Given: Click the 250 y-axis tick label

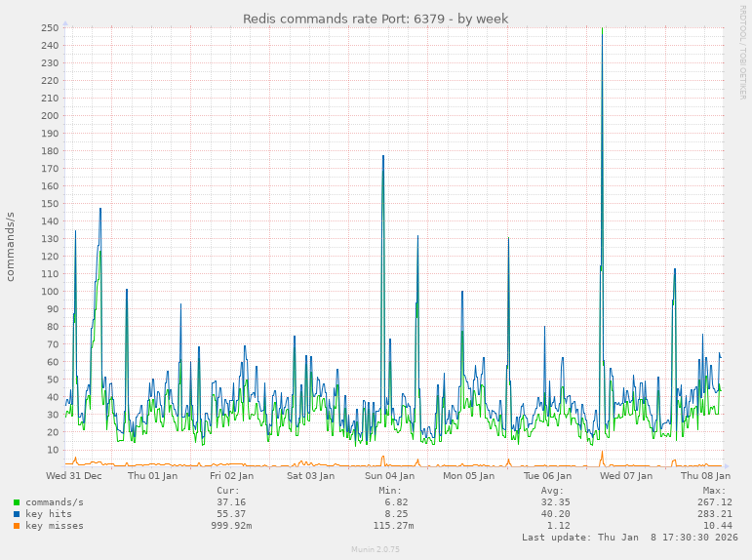Looking at the screenshot, I should [x=50, y=28].
